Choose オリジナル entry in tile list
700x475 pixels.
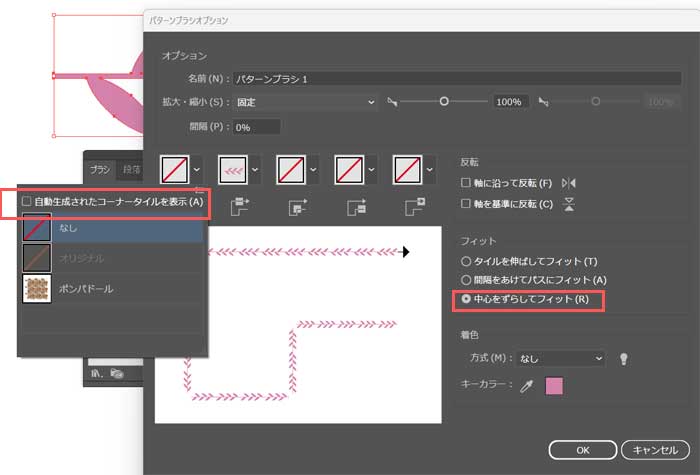(x=112, y=258)
